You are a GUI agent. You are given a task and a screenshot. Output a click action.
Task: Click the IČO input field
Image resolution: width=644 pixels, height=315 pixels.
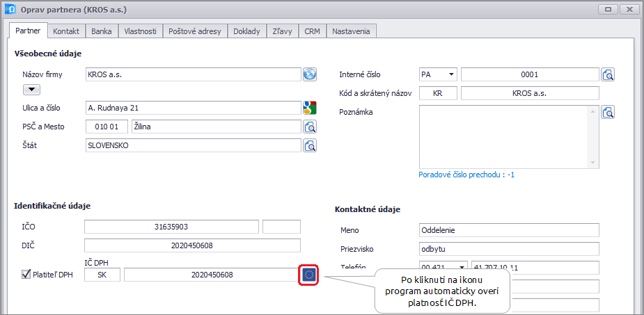pyautogui.click(x=171, y=226)
